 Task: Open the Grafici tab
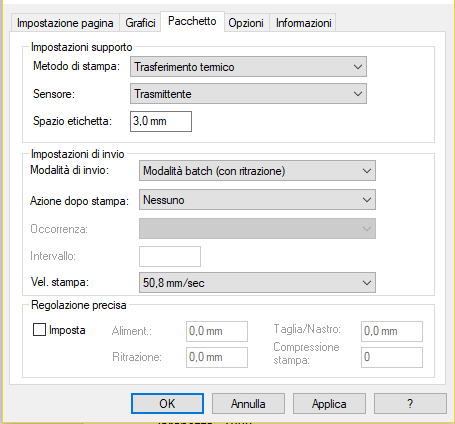pos(140,23)
